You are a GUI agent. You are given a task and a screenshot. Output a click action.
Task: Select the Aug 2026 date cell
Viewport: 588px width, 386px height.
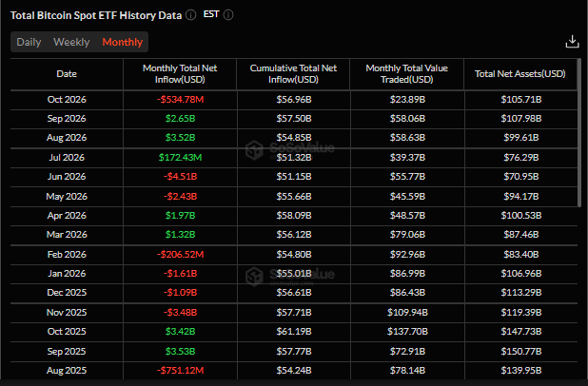[x=67, y=138]
